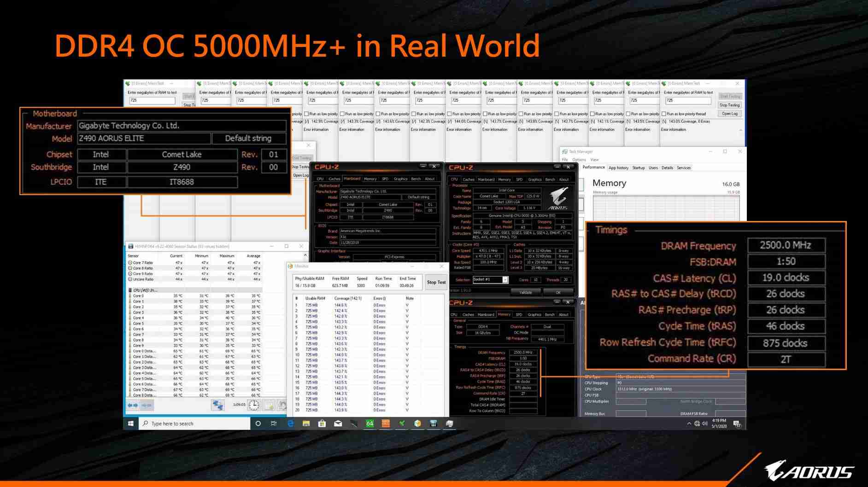Click the 16.0 GB Memory label in Task Manager
The height and width of the screenshot is (487, 868).
point(731,184)
